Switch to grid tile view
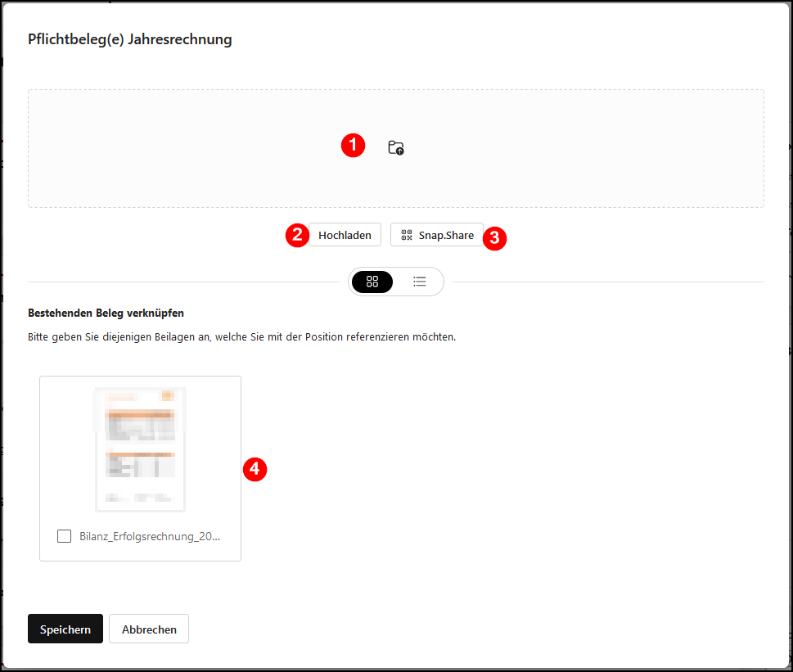The image size is (793, 672). click(372, 282)
